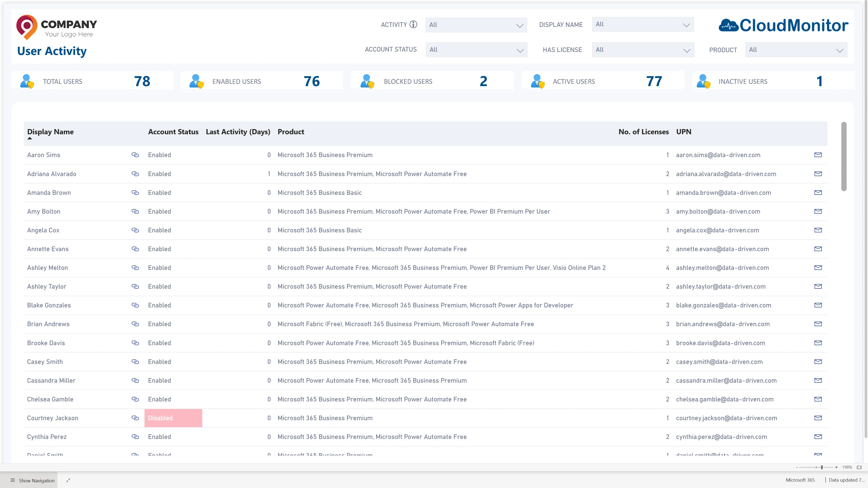The image size is (868, 488).
Task: Click mail icon for aaron.sims@data-driven.com
Action: pyautogui.click(x=818, y=155)
